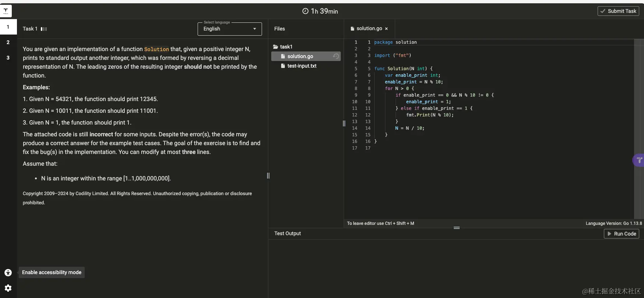The image size is (644, 298).
Task: Open the Select language dropdown
Action: click(x=230, y=29)
